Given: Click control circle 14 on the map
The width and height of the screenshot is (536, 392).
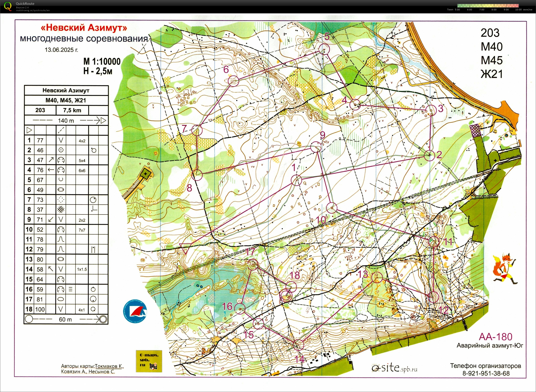Looking at the screenshot, I should coord(298,345).
